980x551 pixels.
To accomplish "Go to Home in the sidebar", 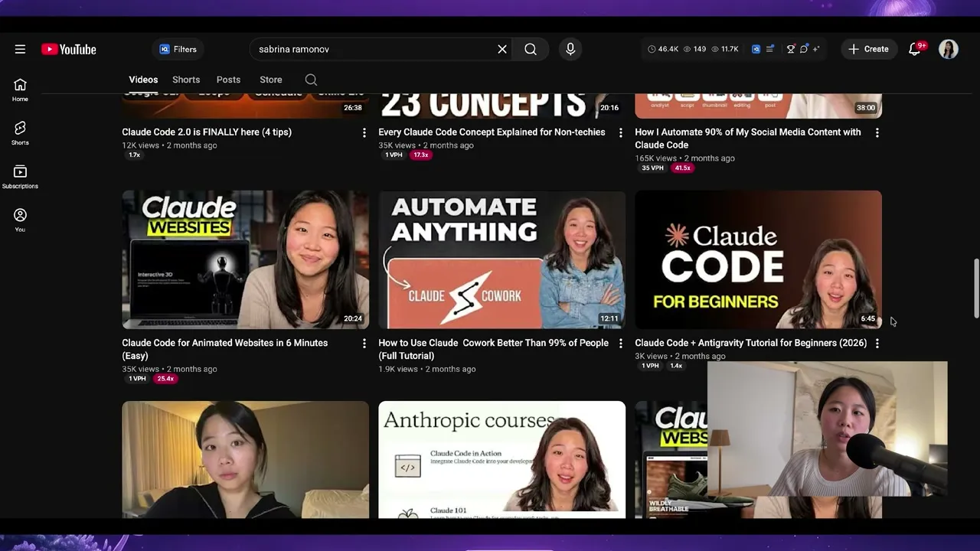I will click(x=20, y=90).
